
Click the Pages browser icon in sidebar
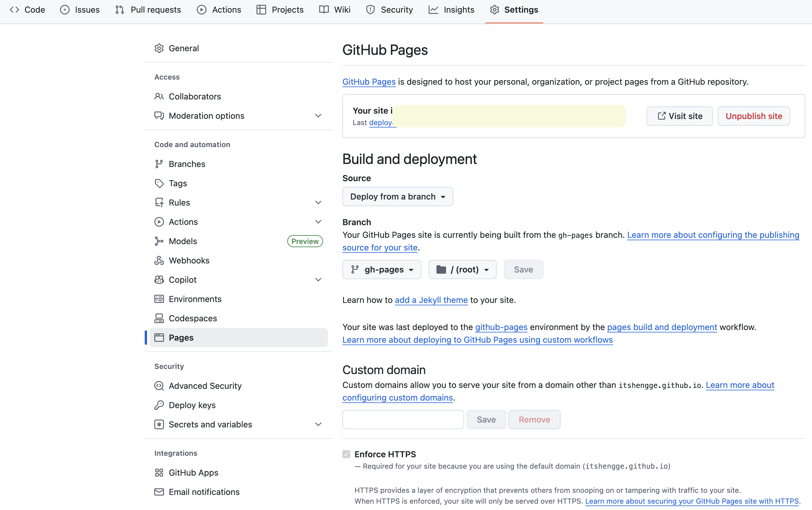[159, 338]
